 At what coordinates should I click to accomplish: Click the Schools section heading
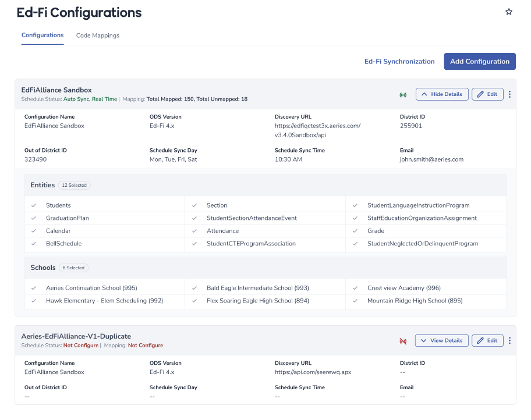tap(43, 268)
